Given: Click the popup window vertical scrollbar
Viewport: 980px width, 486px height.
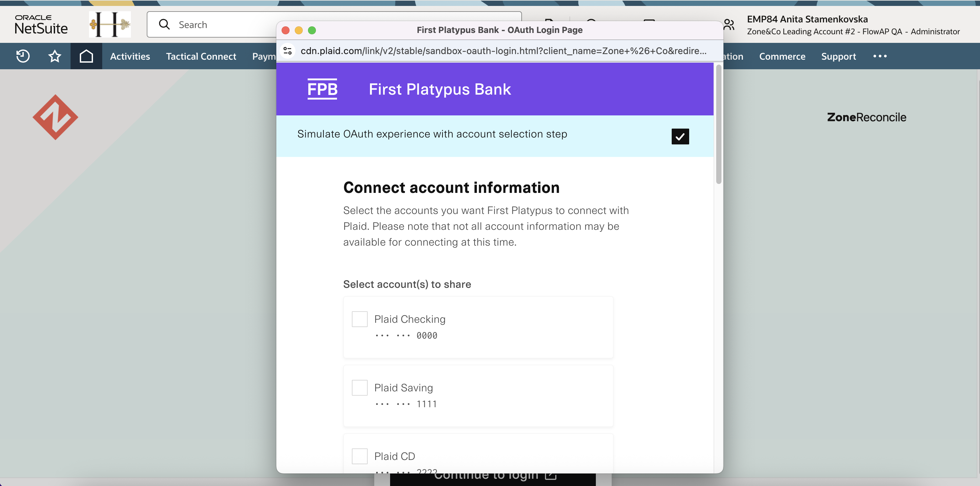Looking at the screenshot, I should (x=719, y=124).
